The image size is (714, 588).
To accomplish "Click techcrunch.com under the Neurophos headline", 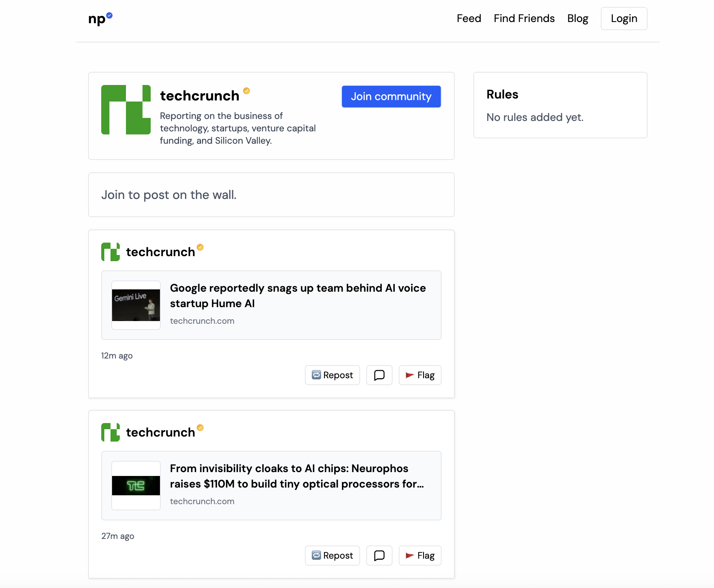I will coord(202,501).
